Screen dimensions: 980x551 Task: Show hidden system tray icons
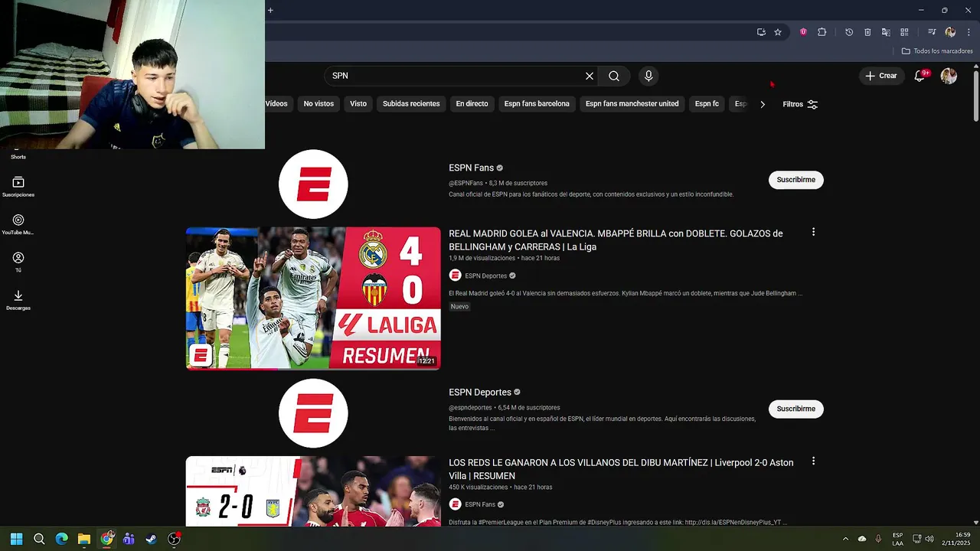click(x=845, y=539)
